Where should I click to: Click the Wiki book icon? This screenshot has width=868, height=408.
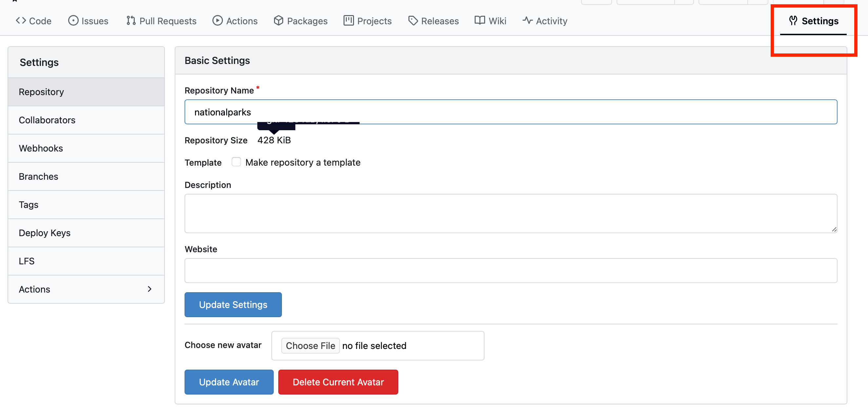pos(480,21)
